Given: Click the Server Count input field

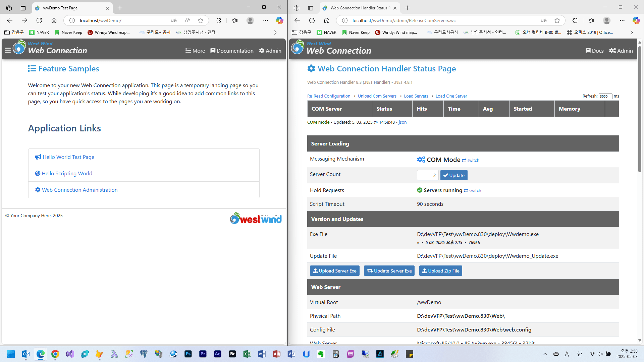Looking at the screenshot, I should (428, 175).
